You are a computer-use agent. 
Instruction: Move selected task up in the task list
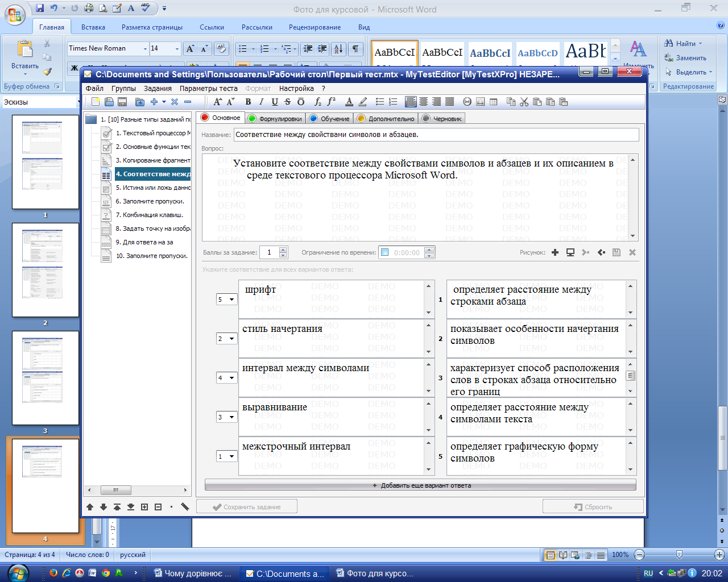[x=90, y=507]
